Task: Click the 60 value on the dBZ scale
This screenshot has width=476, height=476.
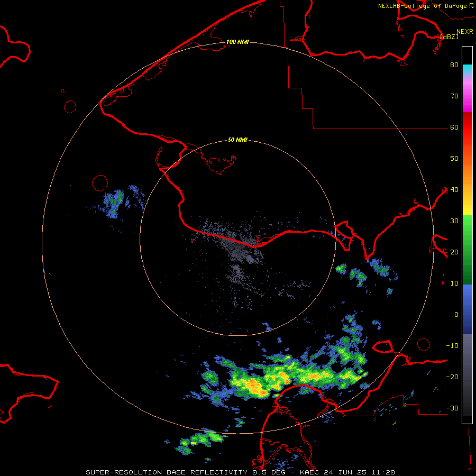Action: (454, 127)
